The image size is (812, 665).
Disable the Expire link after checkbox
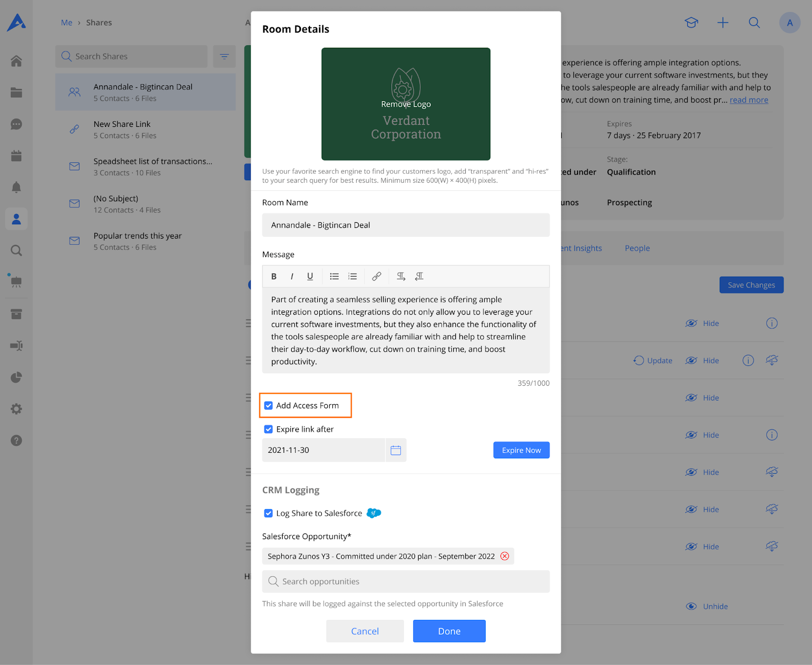268,429
